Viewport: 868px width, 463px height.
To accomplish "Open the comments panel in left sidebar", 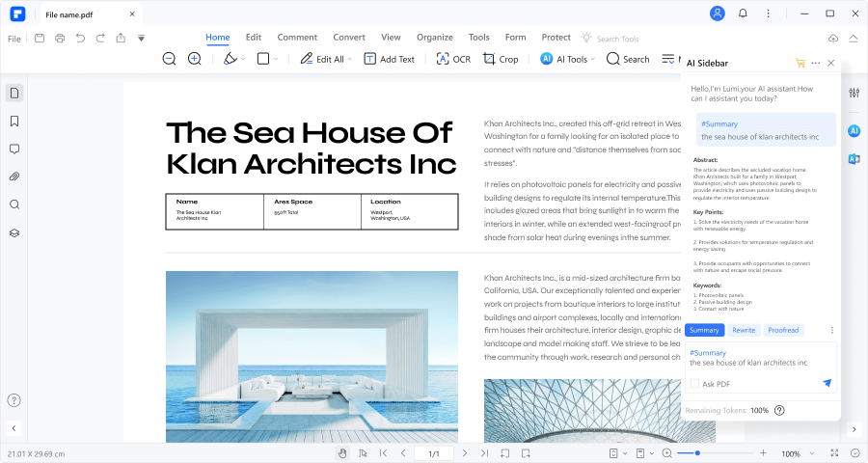I will coord(14,149).
